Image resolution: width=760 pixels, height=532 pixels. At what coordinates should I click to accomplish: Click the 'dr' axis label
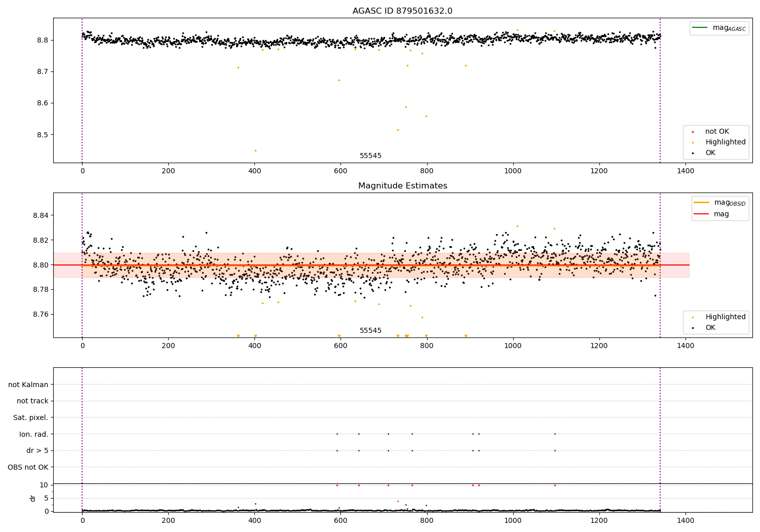coord(33,498)
